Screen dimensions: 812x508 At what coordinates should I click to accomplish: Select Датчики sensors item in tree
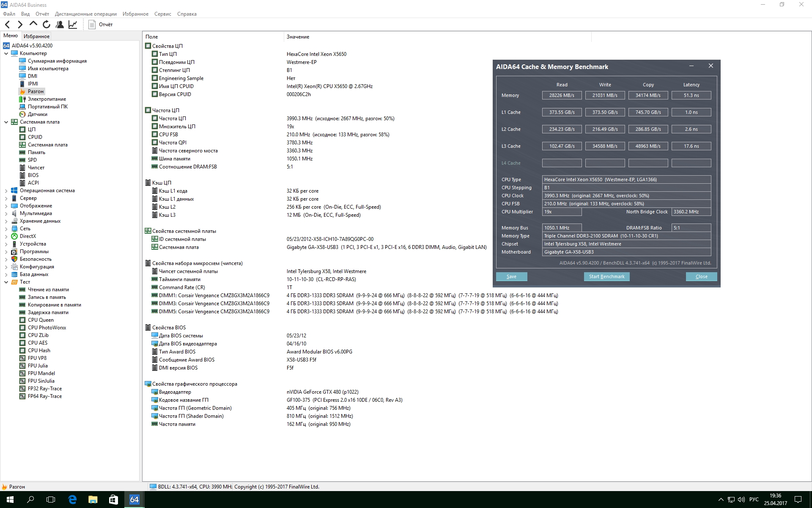pos(37,114)
